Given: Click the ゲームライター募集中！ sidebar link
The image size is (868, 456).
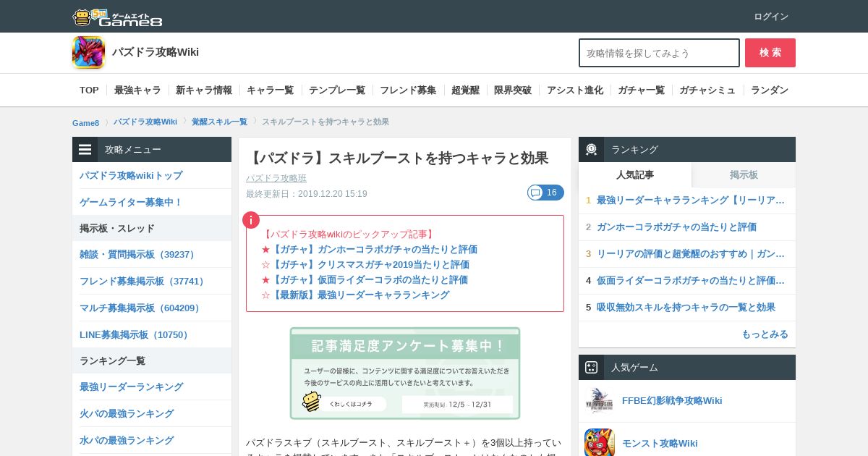Looking at the screenshot, I should [x=131, y=202].
